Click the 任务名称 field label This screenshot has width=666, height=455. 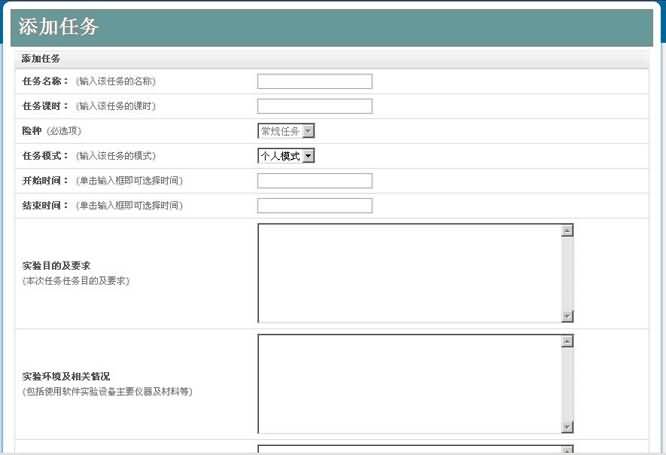45,82
